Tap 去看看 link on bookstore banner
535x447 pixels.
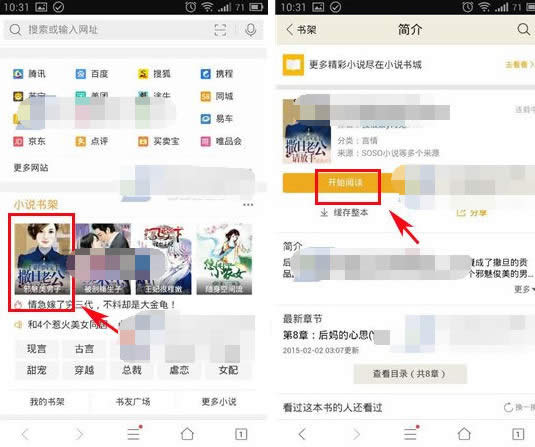point(519,64)
